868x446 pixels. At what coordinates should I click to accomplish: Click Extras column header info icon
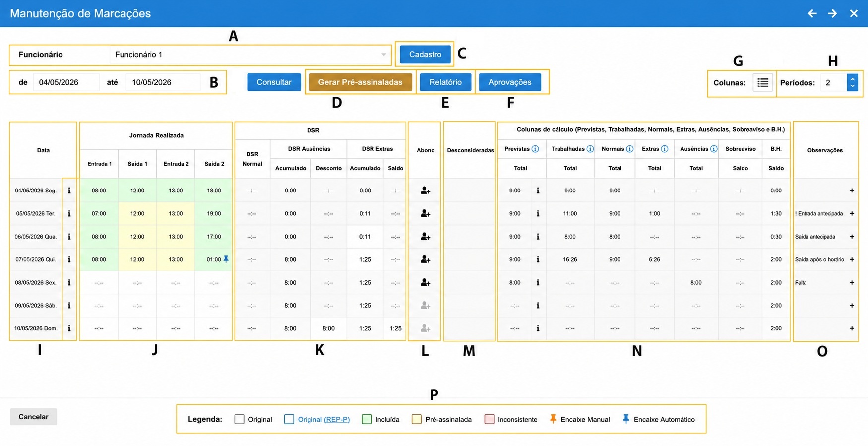[665, 149]
